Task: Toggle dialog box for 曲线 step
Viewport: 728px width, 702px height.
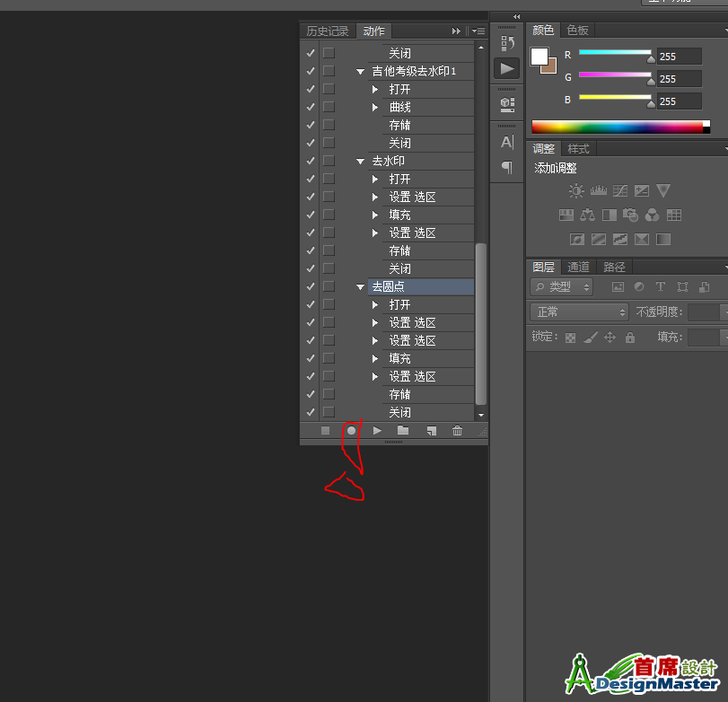Action: (x=329, y=107)
